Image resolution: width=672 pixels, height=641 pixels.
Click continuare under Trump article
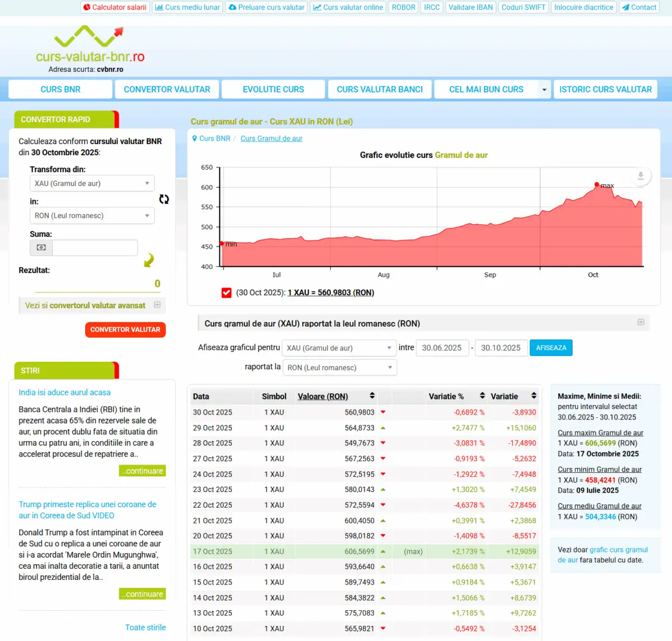[x=142, y=594]
